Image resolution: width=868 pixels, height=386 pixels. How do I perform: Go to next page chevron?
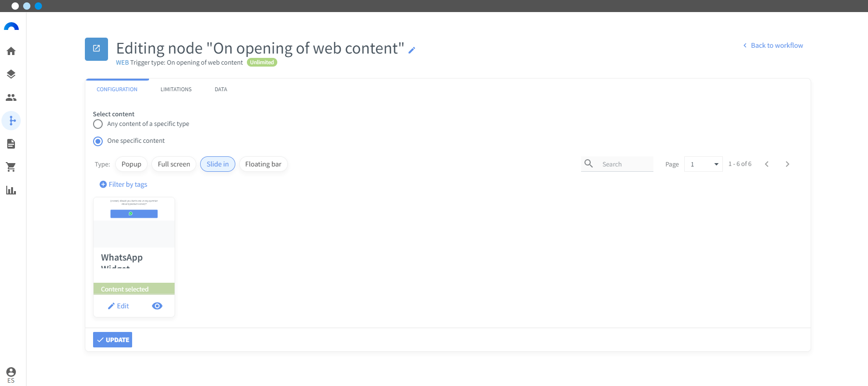(x=787, y=164)
